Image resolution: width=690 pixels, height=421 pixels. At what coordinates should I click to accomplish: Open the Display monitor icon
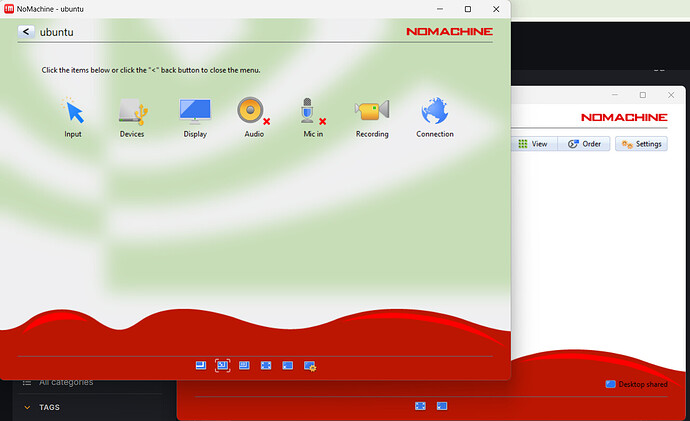195,117
